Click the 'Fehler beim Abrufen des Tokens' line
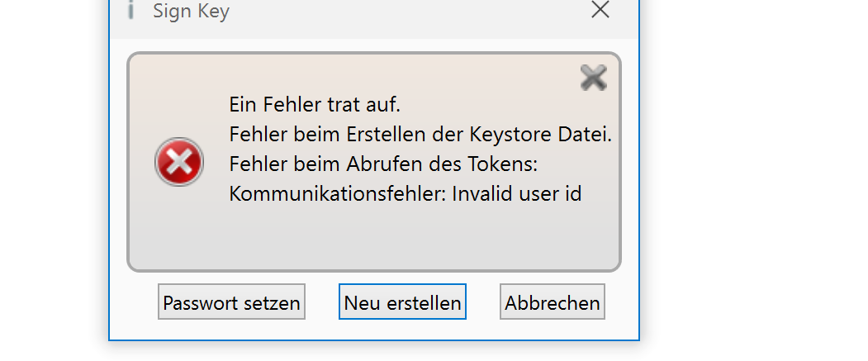The image size is (868, 361). (x=383, y=164)
